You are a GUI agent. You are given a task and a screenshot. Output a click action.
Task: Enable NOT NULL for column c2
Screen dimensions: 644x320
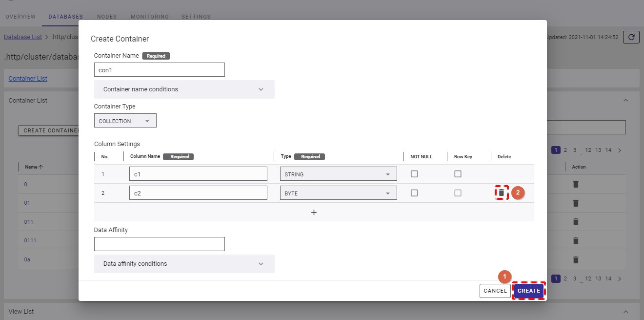(x=414, y=193)
